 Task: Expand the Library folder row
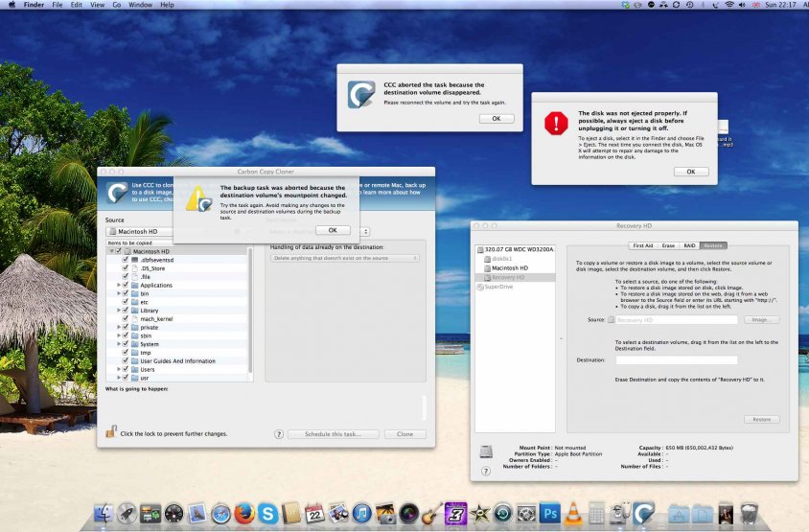click(x=119, y=311)
